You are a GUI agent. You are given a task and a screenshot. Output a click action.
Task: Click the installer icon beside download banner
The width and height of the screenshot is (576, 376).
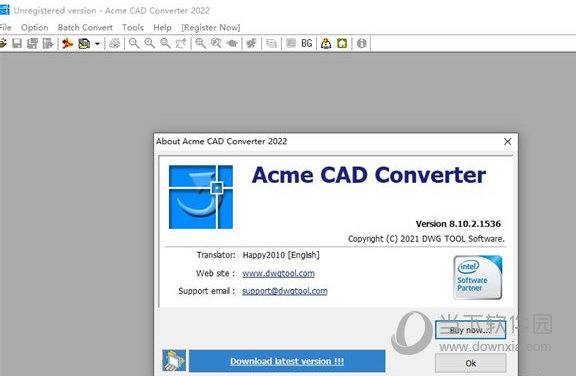click(x=174, y=360)
